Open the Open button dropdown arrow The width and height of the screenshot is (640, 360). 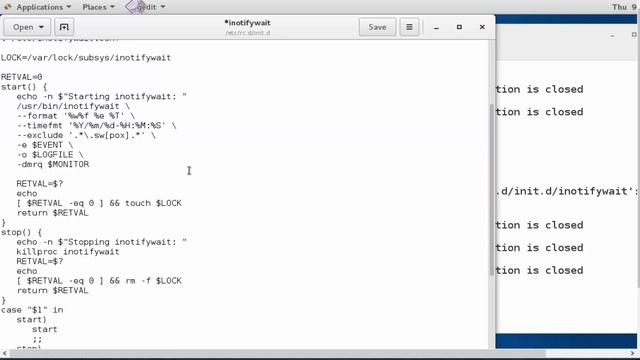pos(41,27)
